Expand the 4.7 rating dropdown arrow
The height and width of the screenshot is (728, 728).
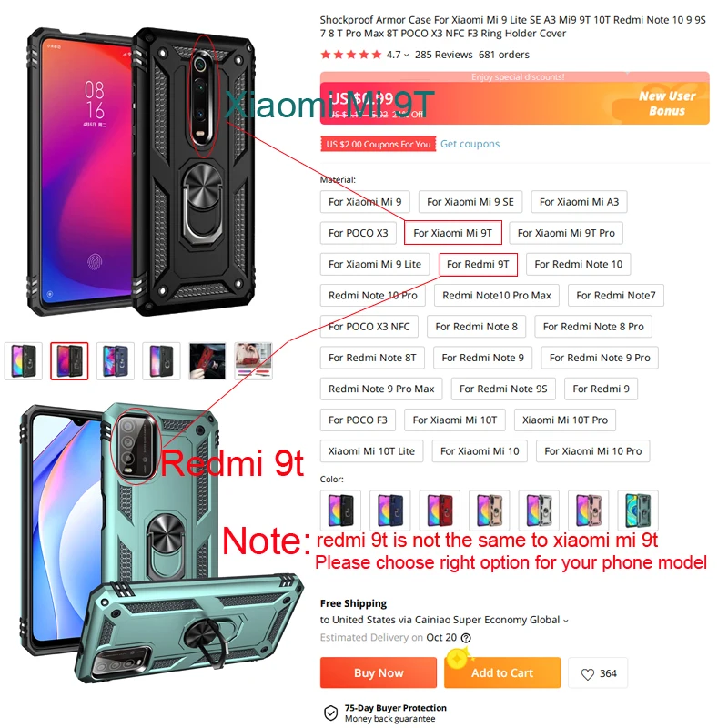[x=406, y=56]
